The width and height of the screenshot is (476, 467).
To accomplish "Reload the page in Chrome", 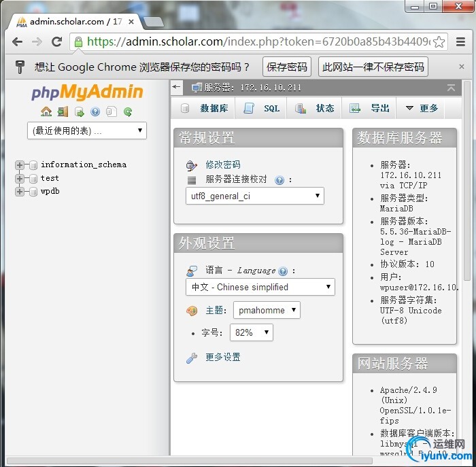I will coord(56,41).
